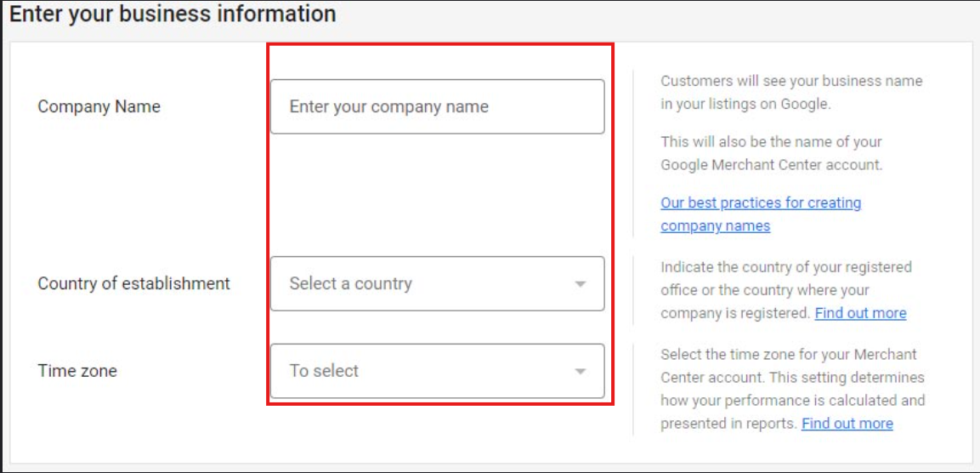Click the Enter your business information heading

pos(173,14)
